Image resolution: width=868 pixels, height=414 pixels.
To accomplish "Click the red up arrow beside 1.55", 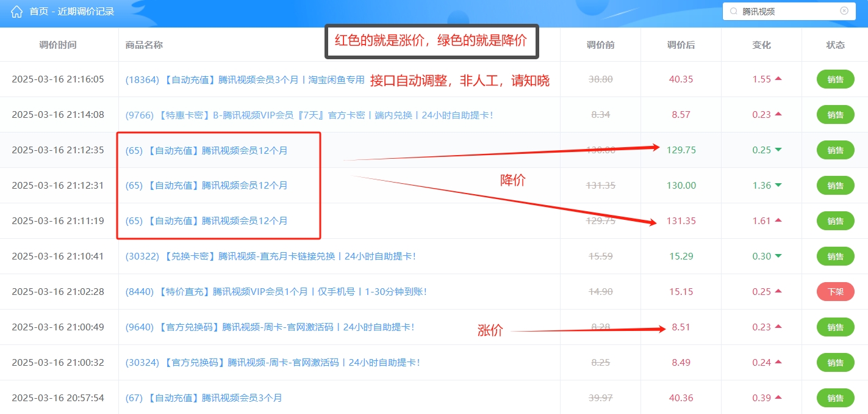I will coord(778,79).
